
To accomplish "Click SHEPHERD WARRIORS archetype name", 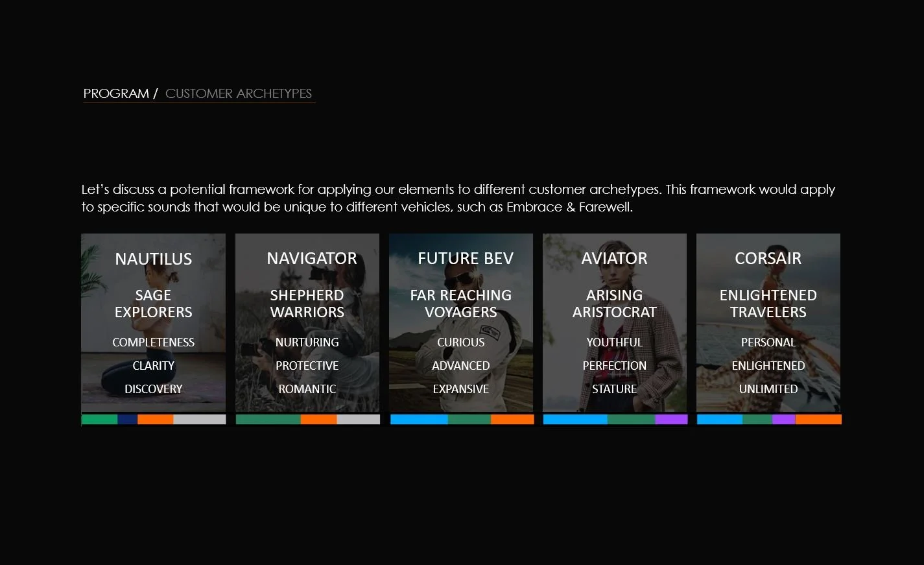I will tap(307, 304).
